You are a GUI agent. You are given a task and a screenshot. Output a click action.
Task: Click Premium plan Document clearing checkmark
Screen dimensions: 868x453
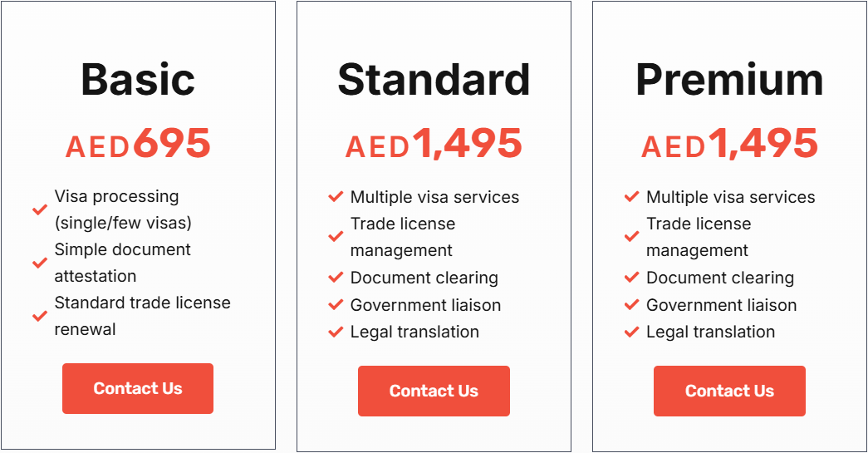631,278
